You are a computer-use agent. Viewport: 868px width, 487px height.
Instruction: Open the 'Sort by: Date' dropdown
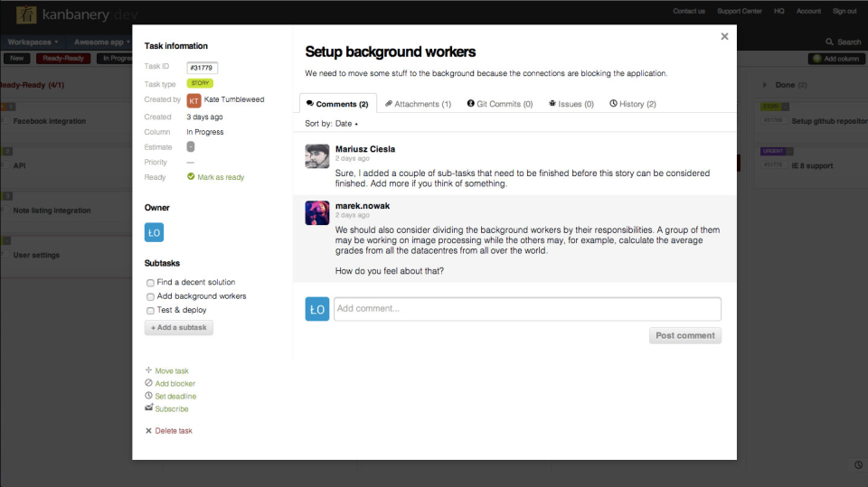(332, 124)
